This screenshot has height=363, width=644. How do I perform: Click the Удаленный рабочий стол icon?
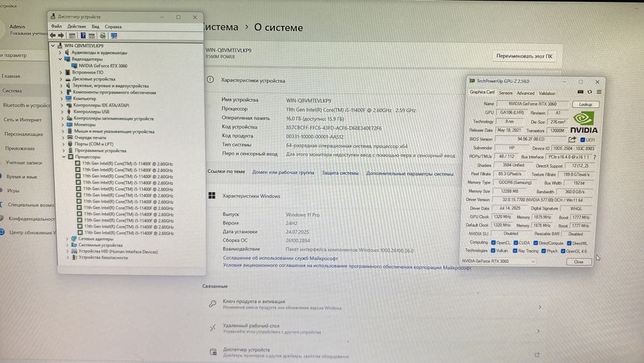213,328
